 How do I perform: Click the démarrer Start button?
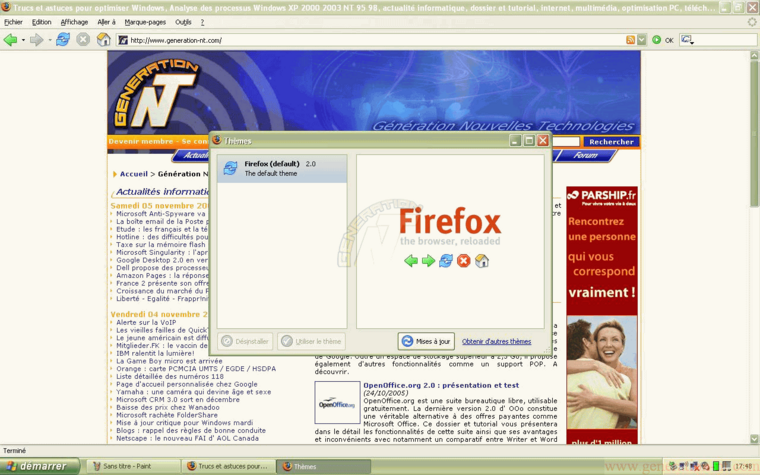point(40,466)
